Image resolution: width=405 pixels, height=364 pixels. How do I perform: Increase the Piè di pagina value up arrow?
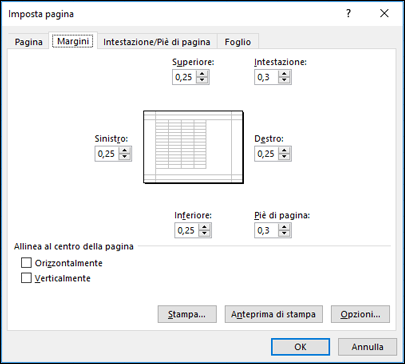pos(284,227)
